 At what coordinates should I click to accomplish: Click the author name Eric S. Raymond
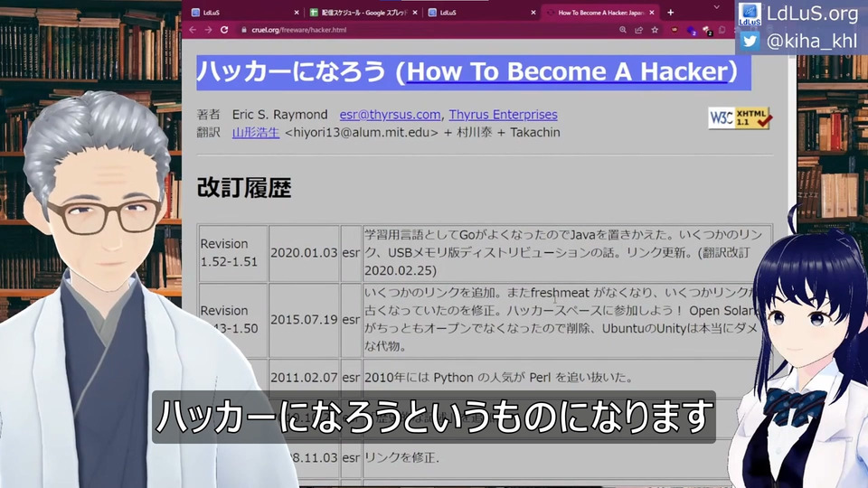coord(279,115)
